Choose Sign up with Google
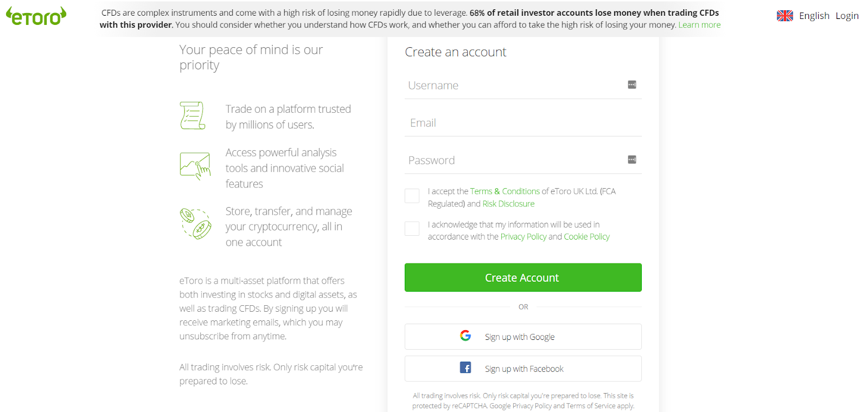 (x=523, y=337)
